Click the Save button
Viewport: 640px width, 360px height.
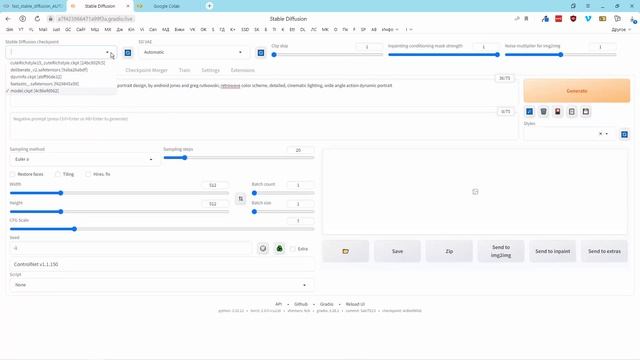coord(397,251)
